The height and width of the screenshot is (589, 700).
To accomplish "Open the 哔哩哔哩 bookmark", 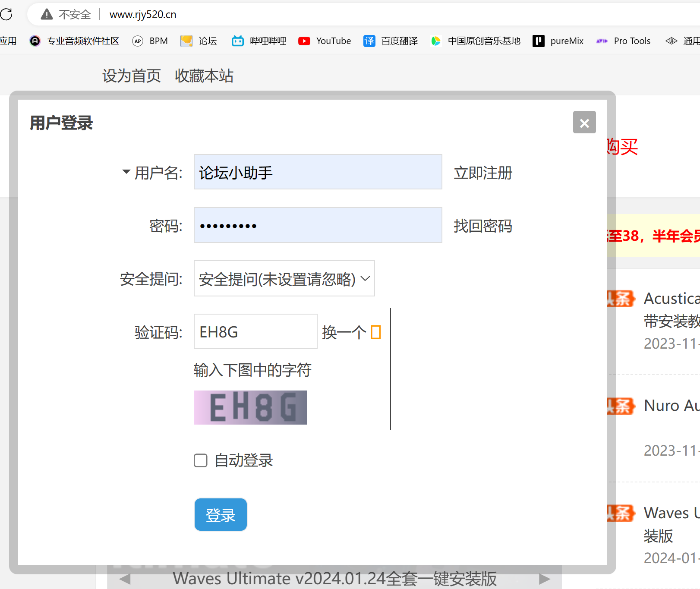I will (259, 41).
